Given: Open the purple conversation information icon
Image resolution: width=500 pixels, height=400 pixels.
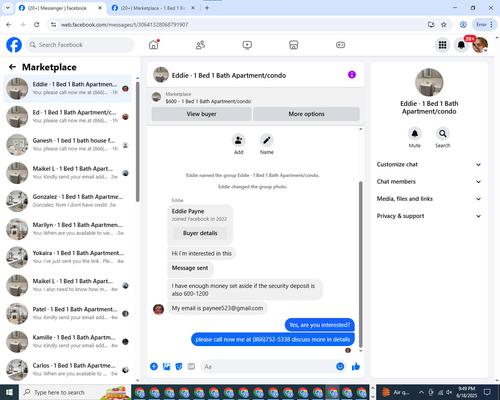Looking at the screenshot, I should click(352, 75).
